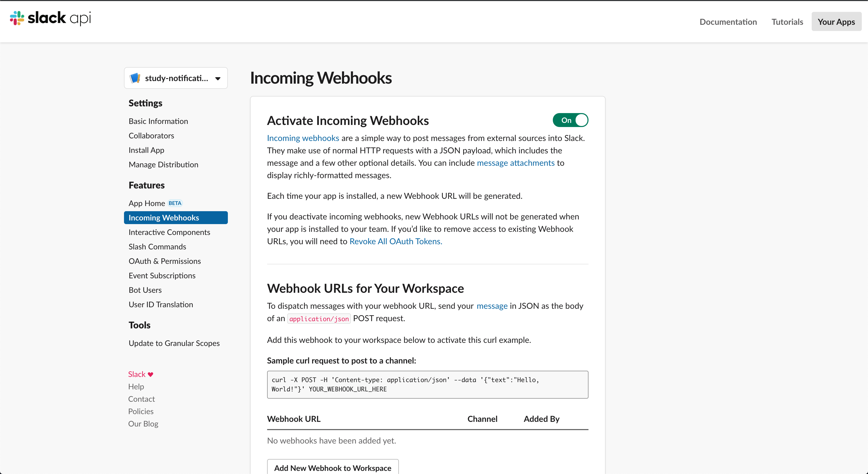Click the application/json code snippet
The width and height of the screenshot is (868, 474).
(x=319, y=319)
